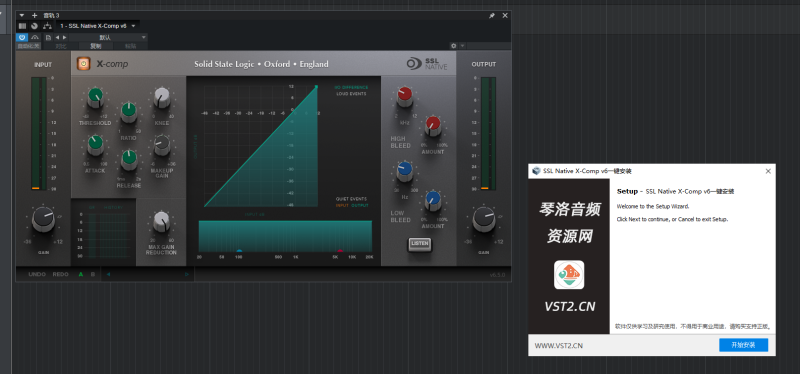The width and height of the screenshot is (800, 374).
Task: Click the HIGH BLEED AMOUNT red knob
Action: tap(433, 126)
